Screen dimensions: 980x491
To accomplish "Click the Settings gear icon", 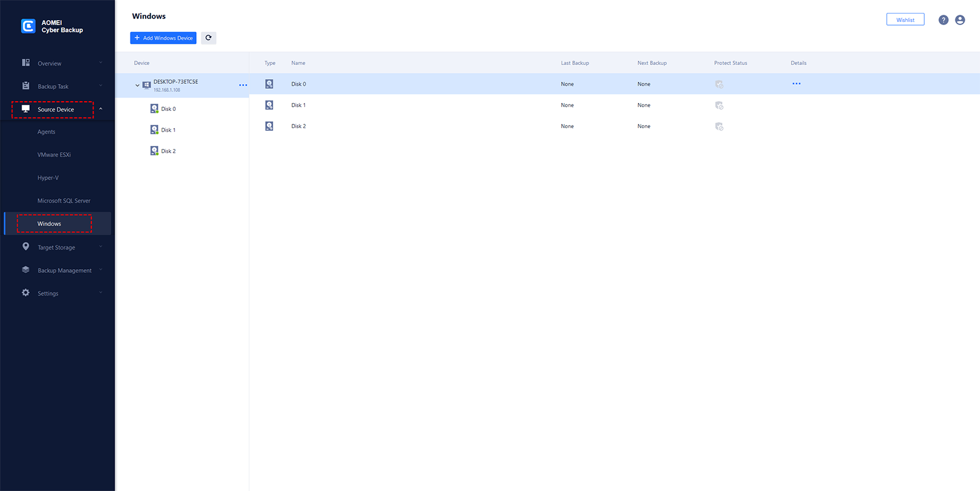I will point(26,292).
